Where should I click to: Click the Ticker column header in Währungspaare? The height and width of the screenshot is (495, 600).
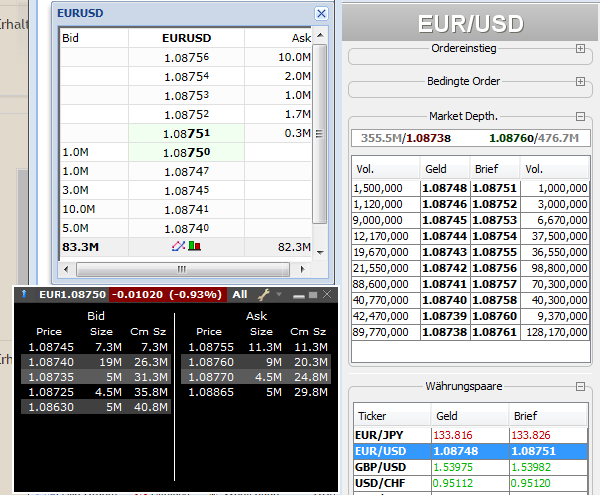click(371, 416)
